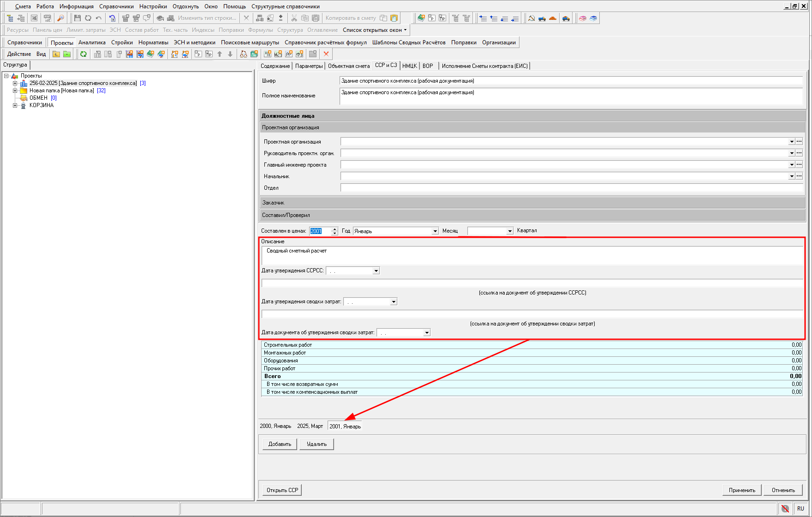Click the scissors cut icon
The width and height of the screenshot is (812, 517).
pyautogui.click(x=294, y=18)
